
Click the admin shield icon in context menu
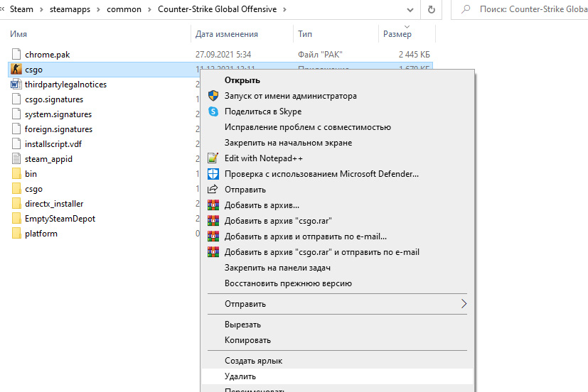click(x=213, y=96)
